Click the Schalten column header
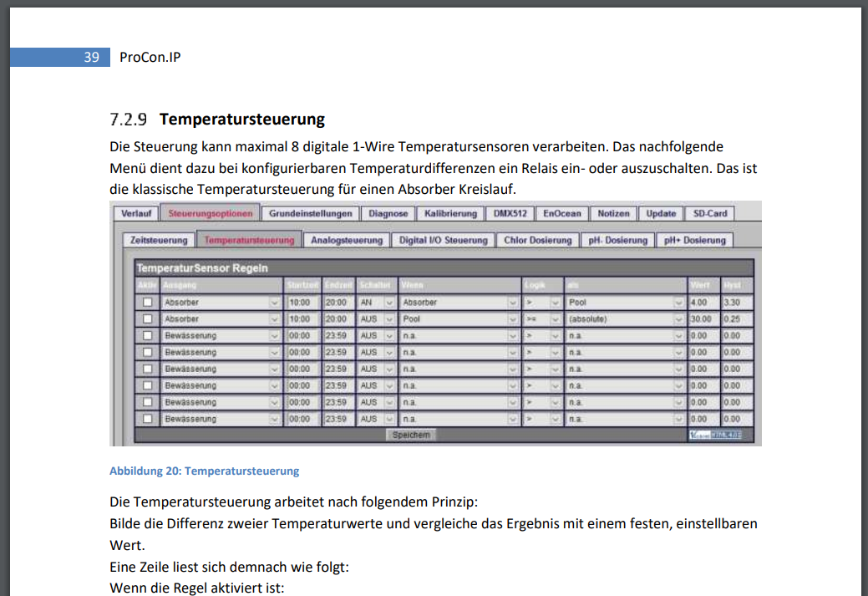 coord(375,285)
